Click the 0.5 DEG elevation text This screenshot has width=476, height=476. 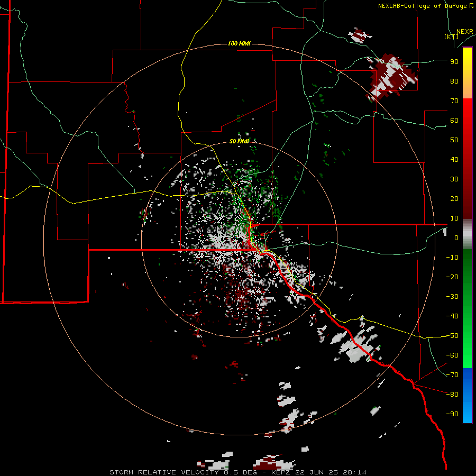tap(240, 472)
